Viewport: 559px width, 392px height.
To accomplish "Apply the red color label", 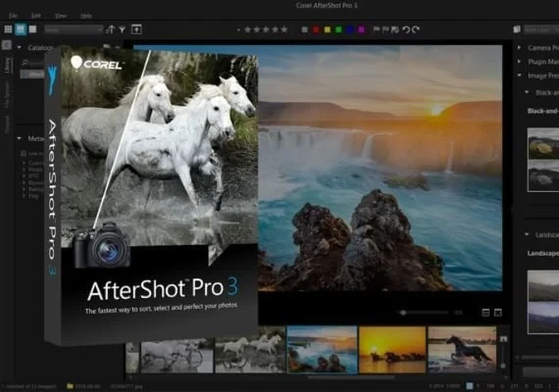I will coord(316,29).
